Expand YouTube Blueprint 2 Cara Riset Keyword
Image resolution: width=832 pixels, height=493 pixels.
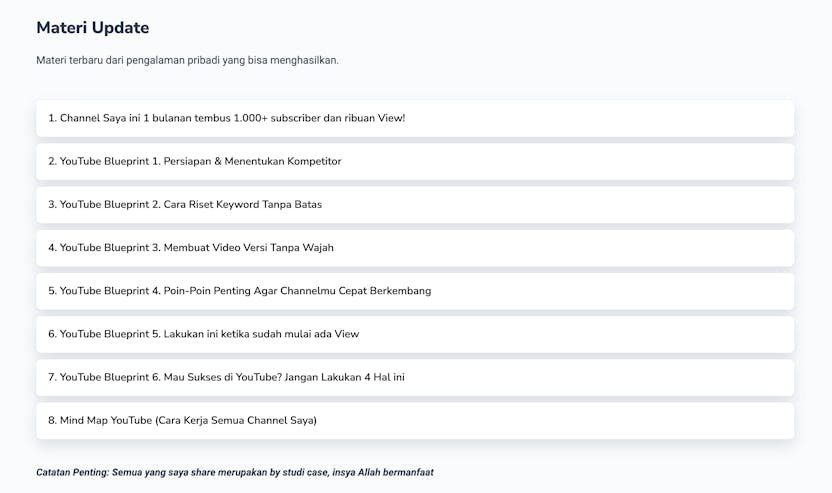pyautogui.click(x=185, y=204)
